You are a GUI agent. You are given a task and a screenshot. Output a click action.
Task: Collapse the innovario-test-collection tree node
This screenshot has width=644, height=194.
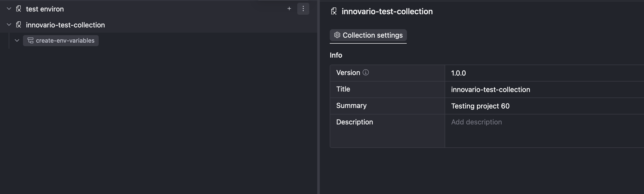(x=9, y=25)
